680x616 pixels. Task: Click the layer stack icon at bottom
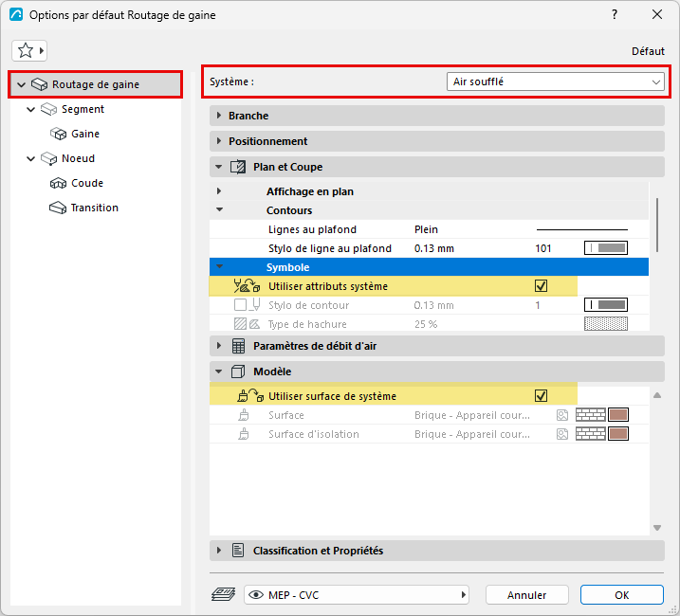pos(223,594)
